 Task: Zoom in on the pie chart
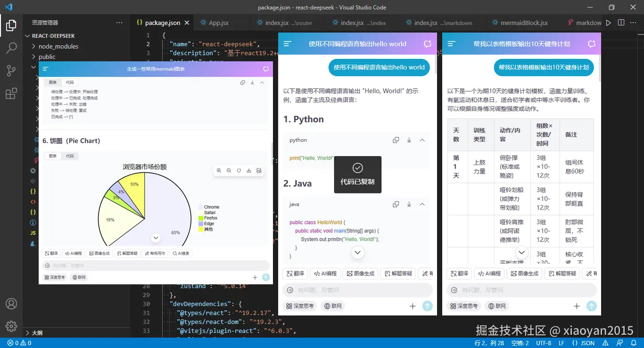click(x=219, y=171)
